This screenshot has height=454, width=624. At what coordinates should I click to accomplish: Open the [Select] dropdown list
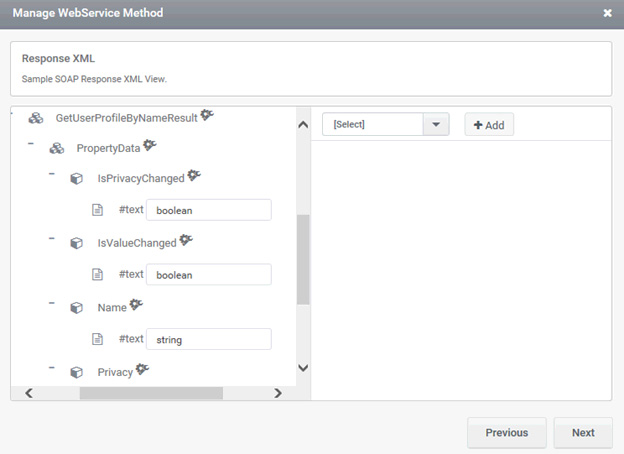pyautogui.click(x=386, y=125)
